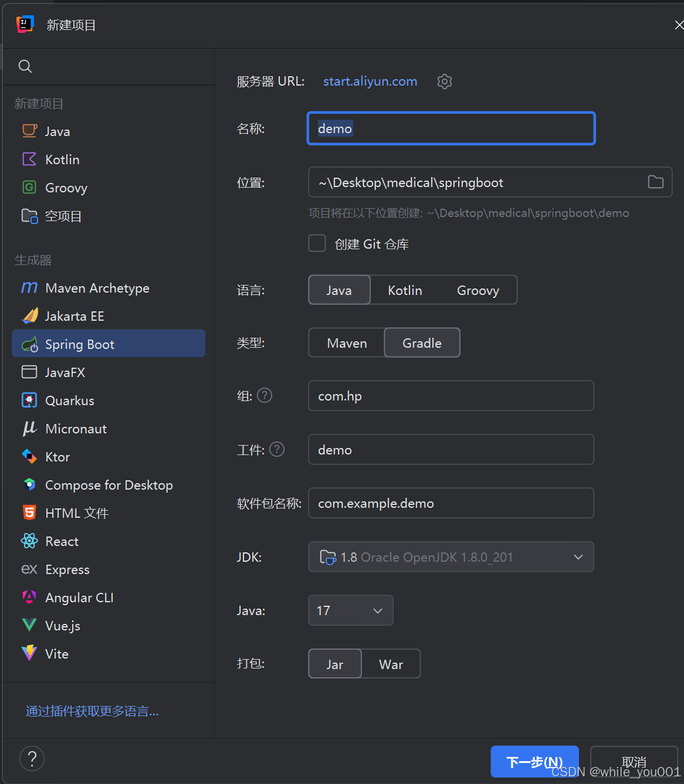Image resolution: width=684 pixels, height=784 pixels.
Task: Select War packaging
Action: tap(391, 664)
